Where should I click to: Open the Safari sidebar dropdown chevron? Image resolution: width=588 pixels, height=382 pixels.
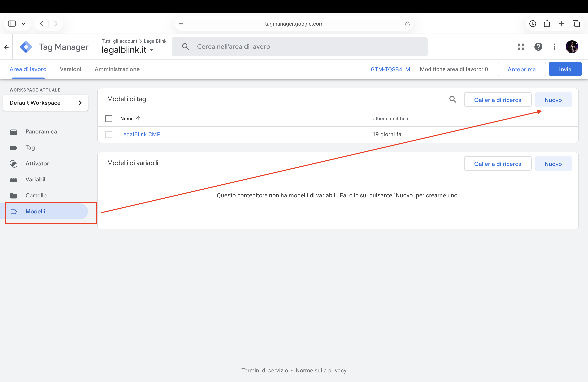[23, 24]
